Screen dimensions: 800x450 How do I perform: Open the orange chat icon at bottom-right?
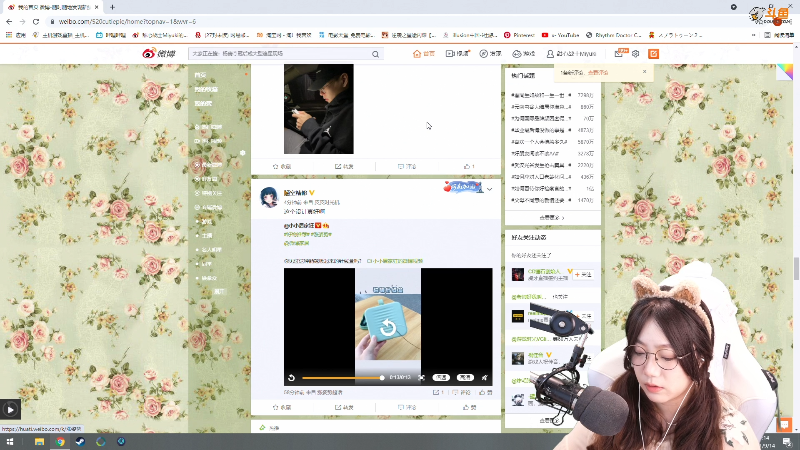click(784, 424)
